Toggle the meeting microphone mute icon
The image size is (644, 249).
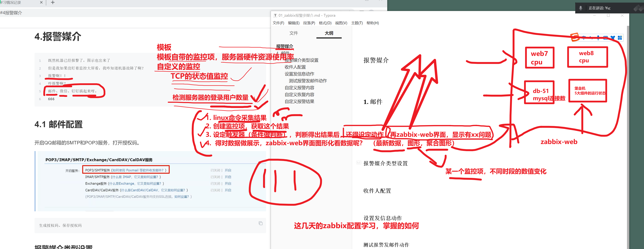(x=581, y=8)
